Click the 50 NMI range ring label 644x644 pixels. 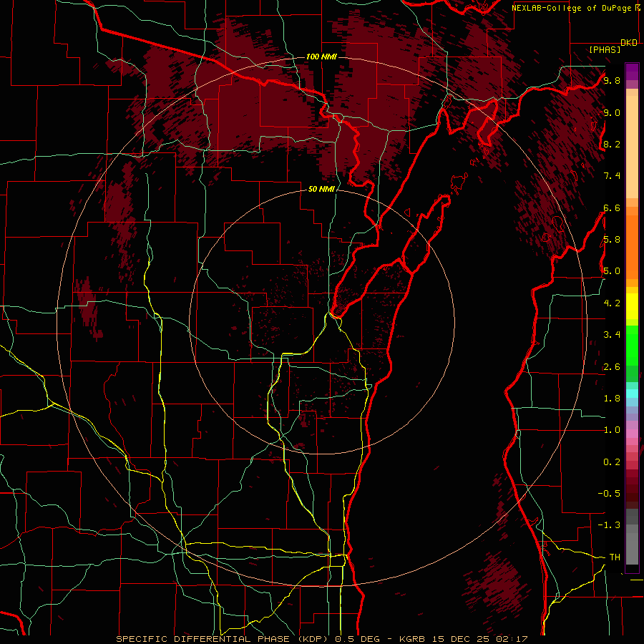pos(321,189)
